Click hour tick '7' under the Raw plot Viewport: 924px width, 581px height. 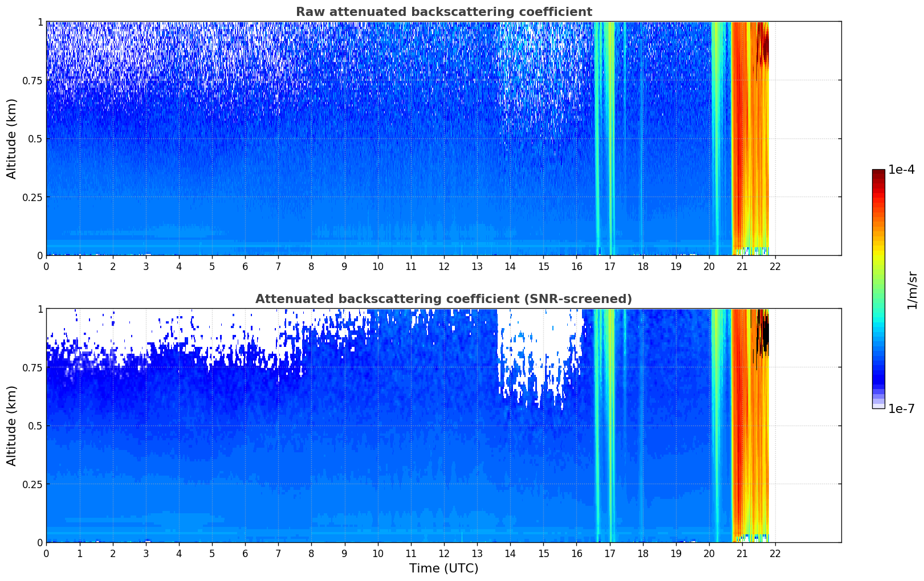point(278,266)
